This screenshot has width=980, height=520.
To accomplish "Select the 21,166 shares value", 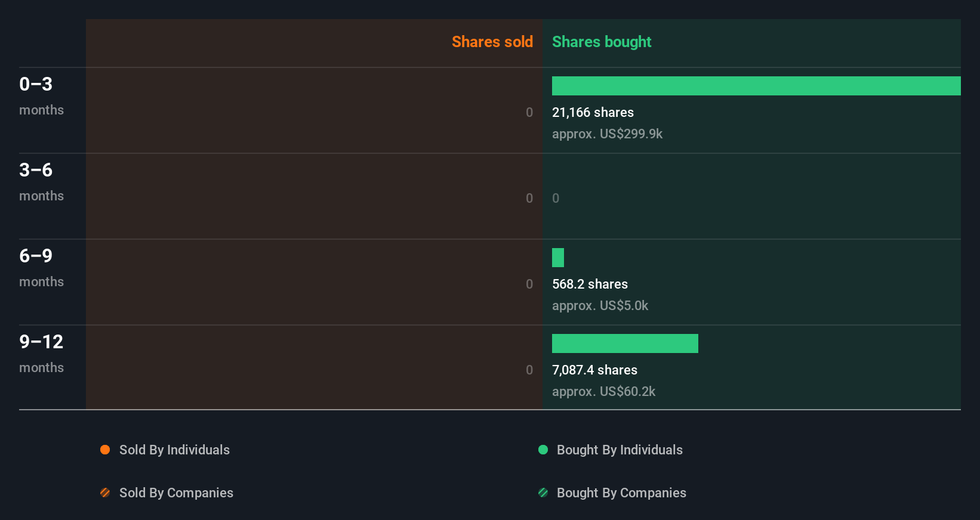I will point(593,112).
